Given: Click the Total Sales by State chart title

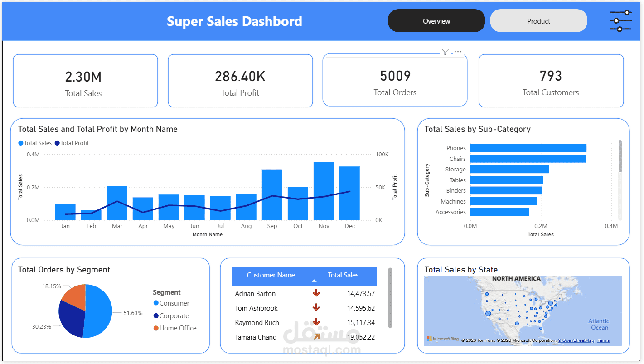Looking at the screenshot, I should point(461,270).
